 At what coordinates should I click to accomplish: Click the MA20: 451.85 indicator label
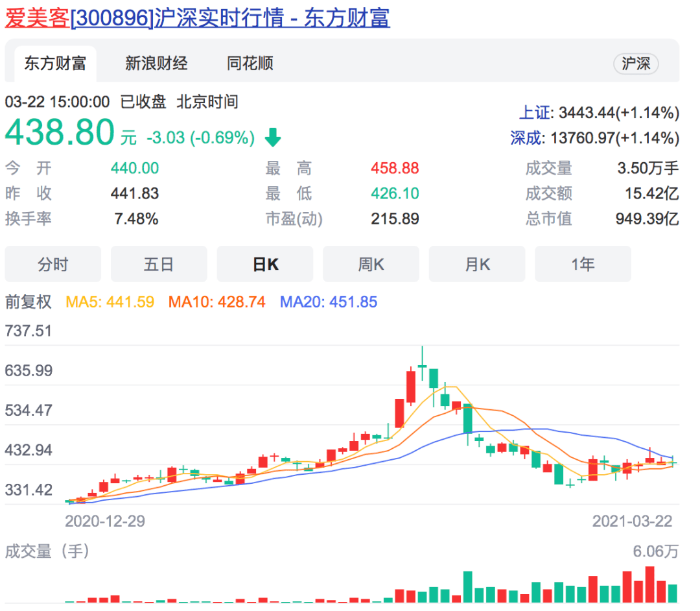[329, 302]
